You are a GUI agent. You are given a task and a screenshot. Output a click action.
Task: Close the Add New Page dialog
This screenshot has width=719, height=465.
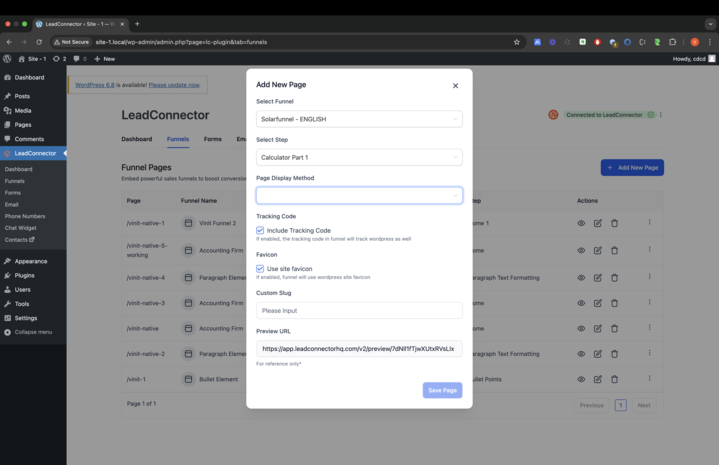click(455, 86)
